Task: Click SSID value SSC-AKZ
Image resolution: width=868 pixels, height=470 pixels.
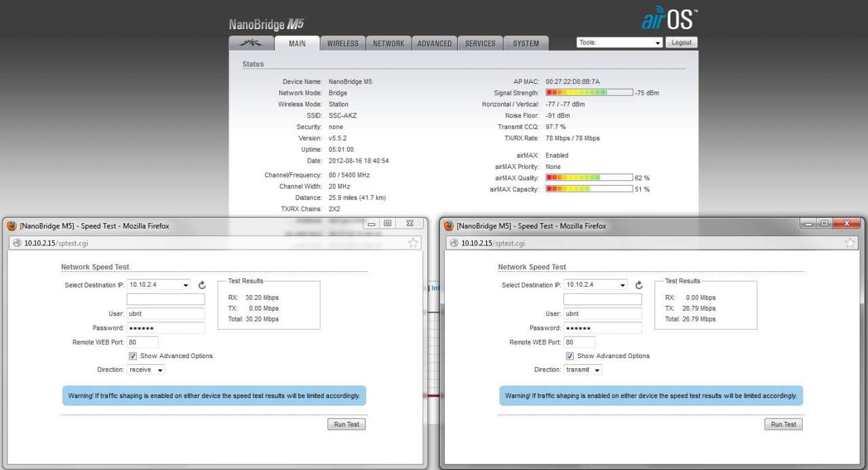Action: tap(342, 115)
